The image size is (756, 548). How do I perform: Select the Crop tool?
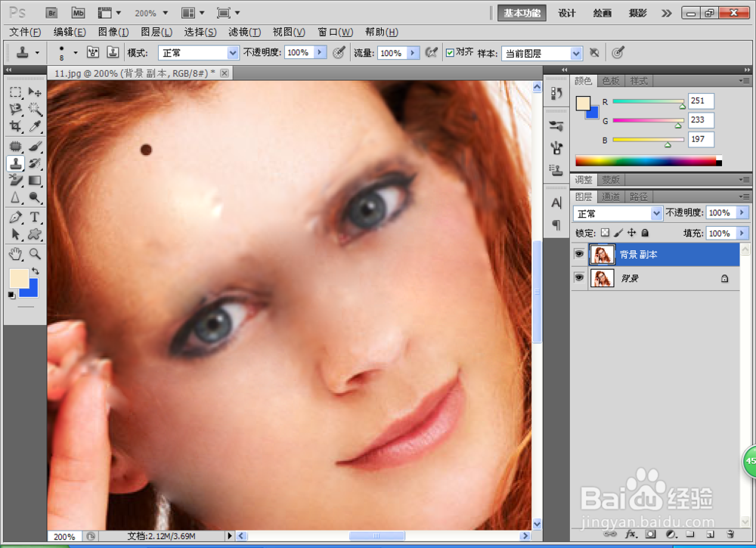coord(15,126)
